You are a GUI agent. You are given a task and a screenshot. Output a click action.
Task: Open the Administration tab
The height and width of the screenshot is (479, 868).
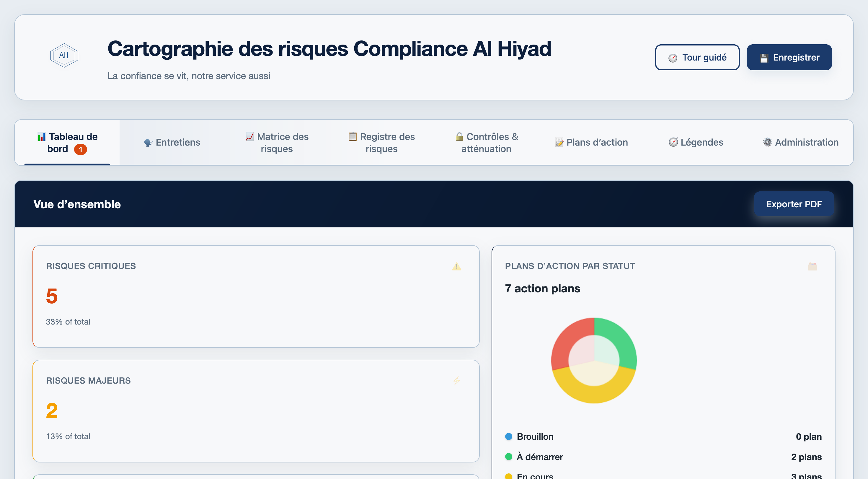coord(801,143)
